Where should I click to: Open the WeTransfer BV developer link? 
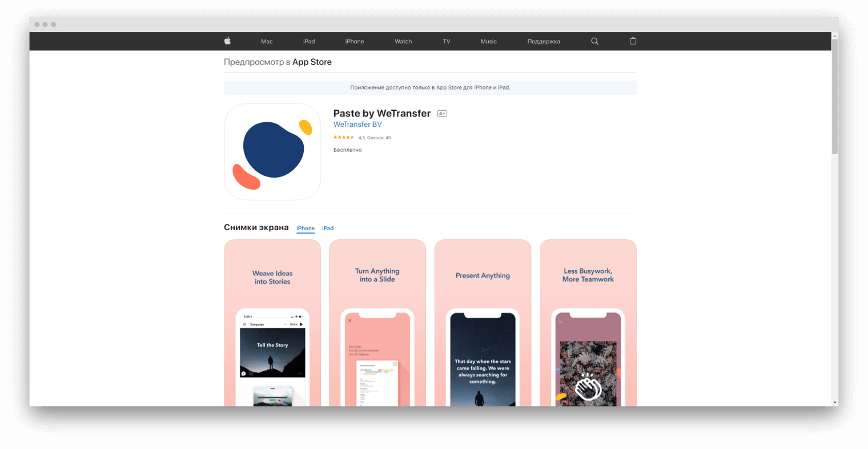click(357, 125)
